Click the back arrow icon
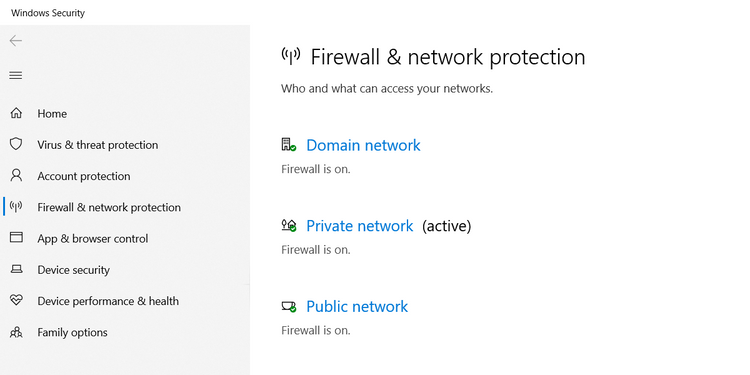 [16, 41]
